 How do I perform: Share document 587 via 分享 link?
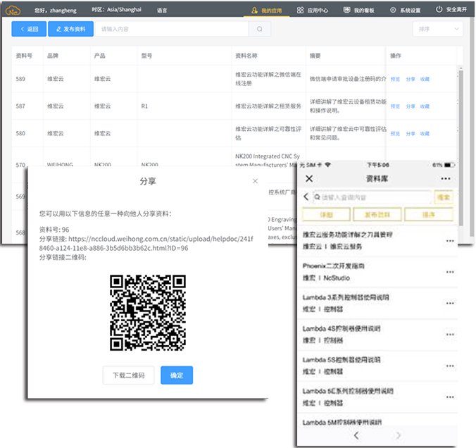(411, 106)
